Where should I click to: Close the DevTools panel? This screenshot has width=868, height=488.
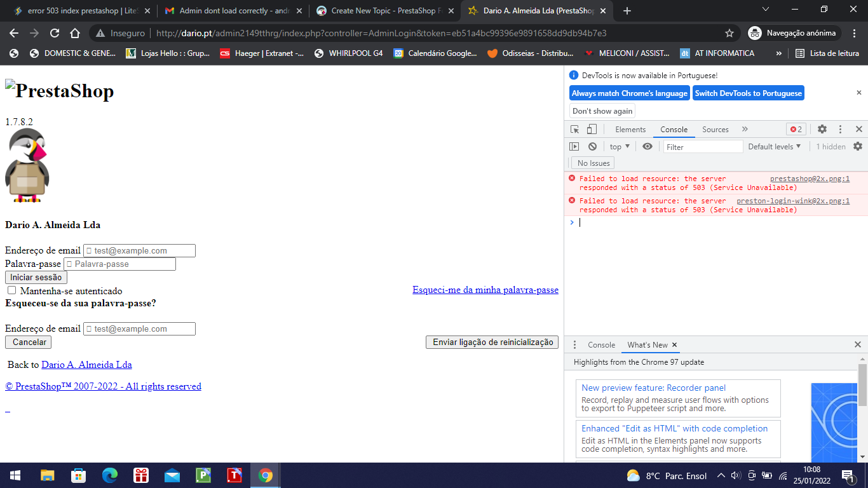pyautogui.click(x=858, y=129)
